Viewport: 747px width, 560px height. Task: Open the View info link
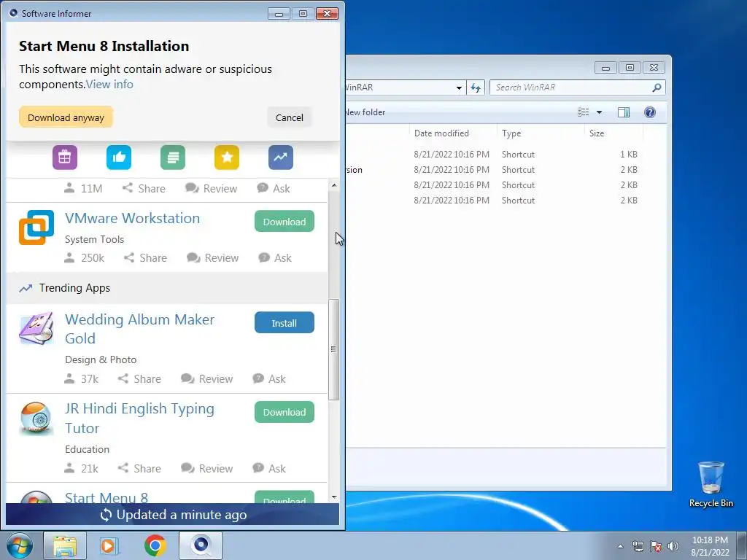pos(109,85)
